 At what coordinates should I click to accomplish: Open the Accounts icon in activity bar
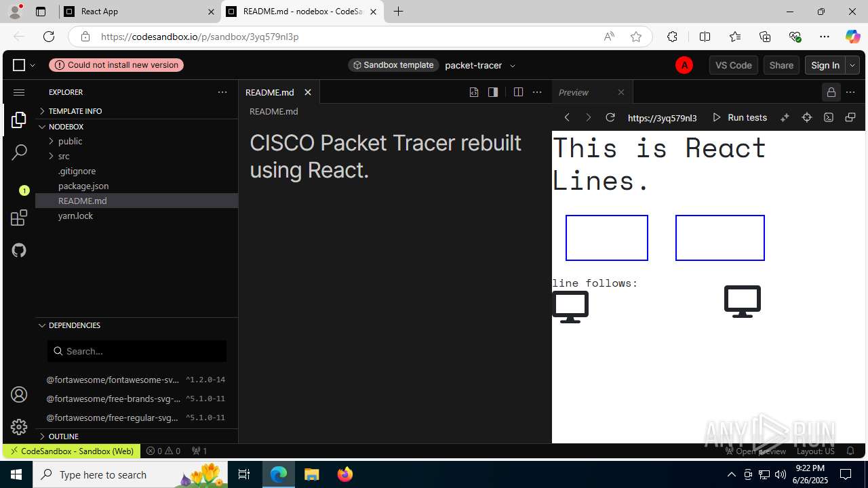[x=19, y=394]
